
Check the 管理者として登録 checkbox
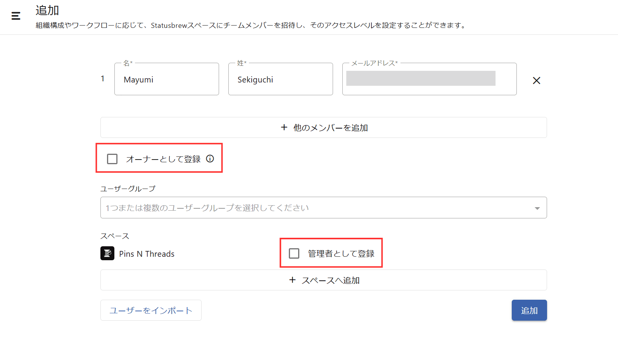(294, 254)
